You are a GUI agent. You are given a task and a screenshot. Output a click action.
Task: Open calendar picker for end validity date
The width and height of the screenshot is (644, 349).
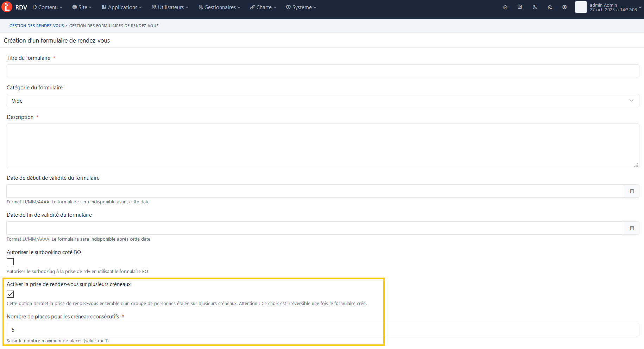tap(632, 228)
